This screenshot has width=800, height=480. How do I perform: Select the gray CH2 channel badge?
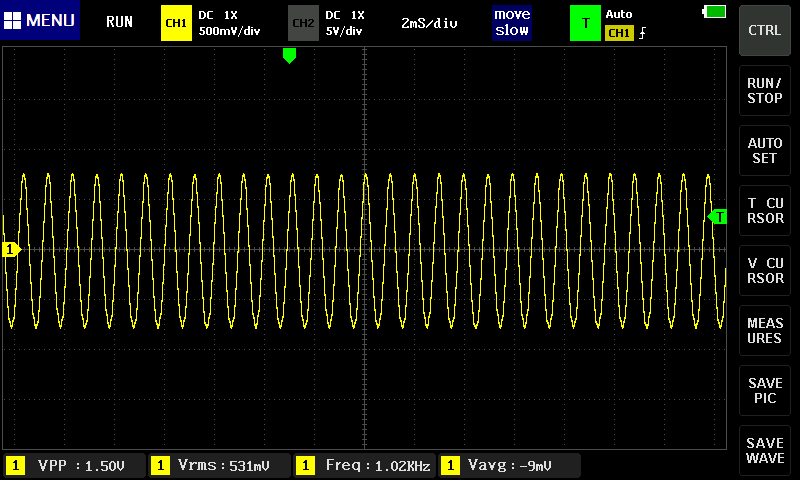point(303,23)
